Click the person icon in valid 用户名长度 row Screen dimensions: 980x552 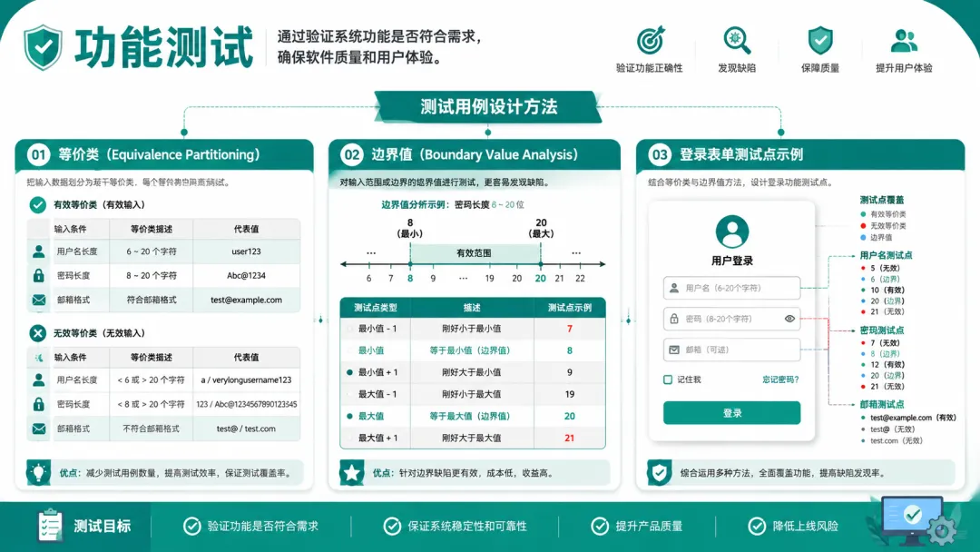coord(39,251)
